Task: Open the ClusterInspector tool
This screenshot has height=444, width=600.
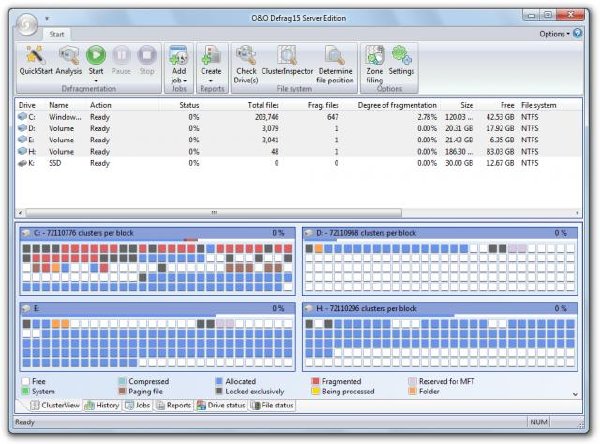Action: coord(287,56)
